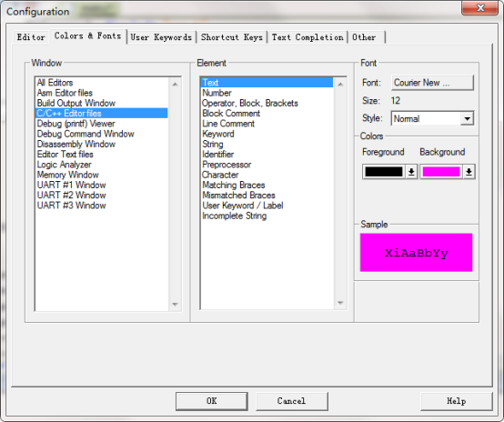Click the OK button
This screenshot has height=422, width=504.
click(x=211, y=401)
